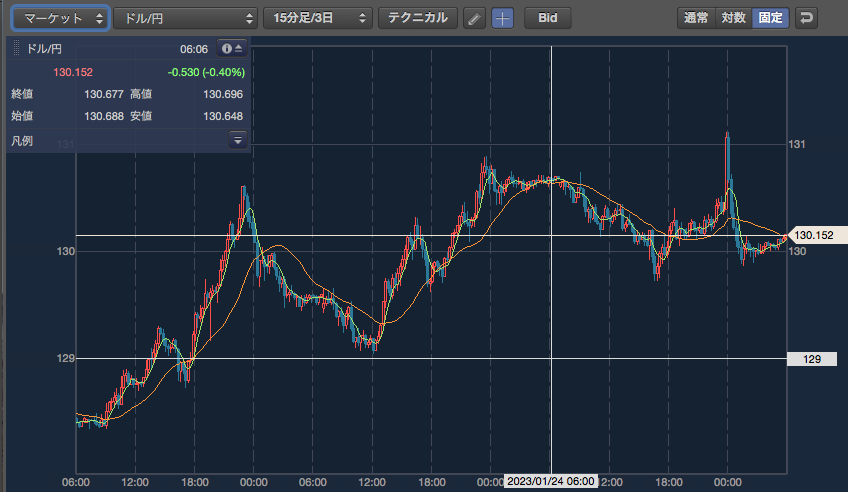The height and width of the screenshot is (492, 848).
Task: Click the 12:00 label beside the first 06:00
Action: tap(135, 482)
